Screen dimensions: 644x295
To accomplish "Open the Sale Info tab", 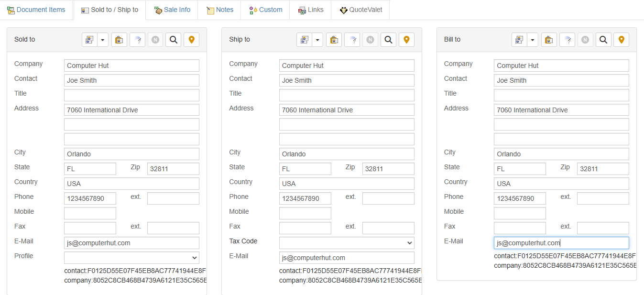I will point(172,10).
